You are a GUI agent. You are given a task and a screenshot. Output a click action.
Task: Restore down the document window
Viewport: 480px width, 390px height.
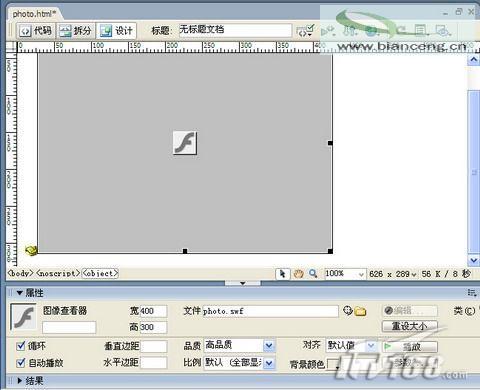(459, 12)
